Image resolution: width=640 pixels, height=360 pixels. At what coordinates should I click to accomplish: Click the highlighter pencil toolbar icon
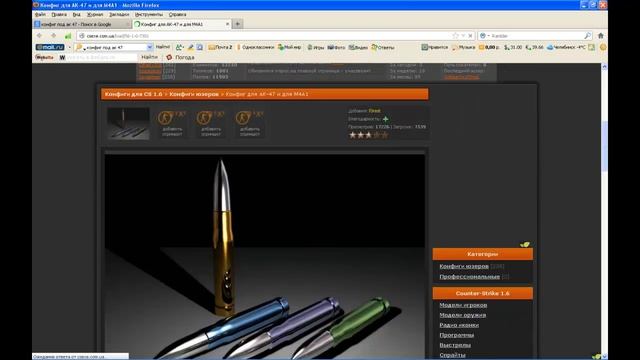tap(191, 47)
